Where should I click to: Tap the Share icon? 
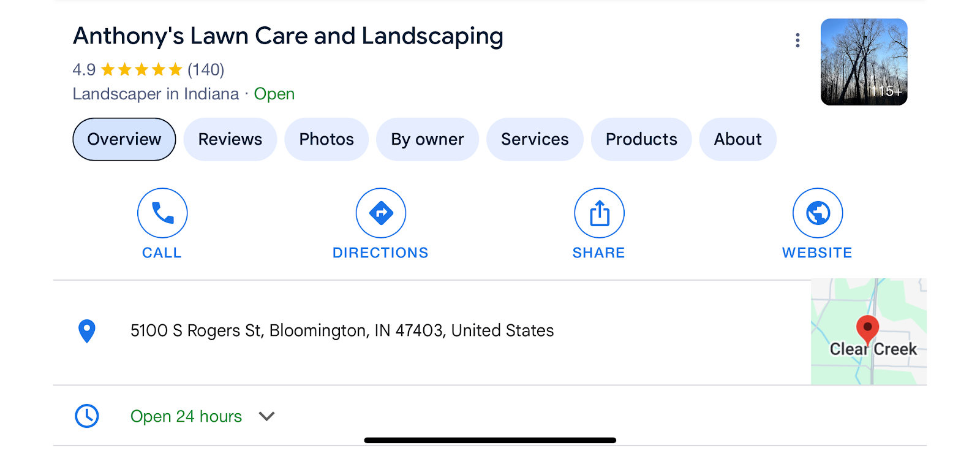point(599,213)
